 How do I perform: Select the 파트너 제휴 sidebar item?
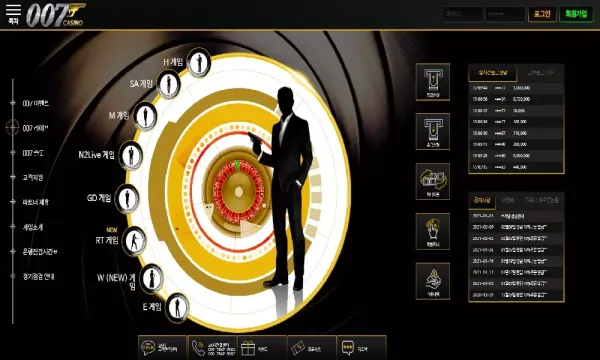tap(36, 202)
